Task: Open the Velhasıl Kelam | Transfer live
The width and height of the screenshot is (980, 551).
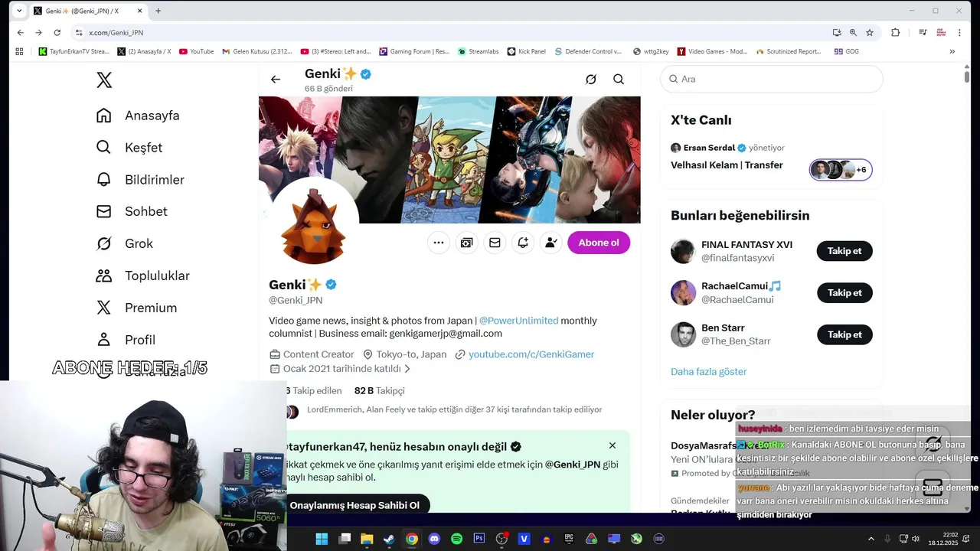Action: click(x=727, y=165)
